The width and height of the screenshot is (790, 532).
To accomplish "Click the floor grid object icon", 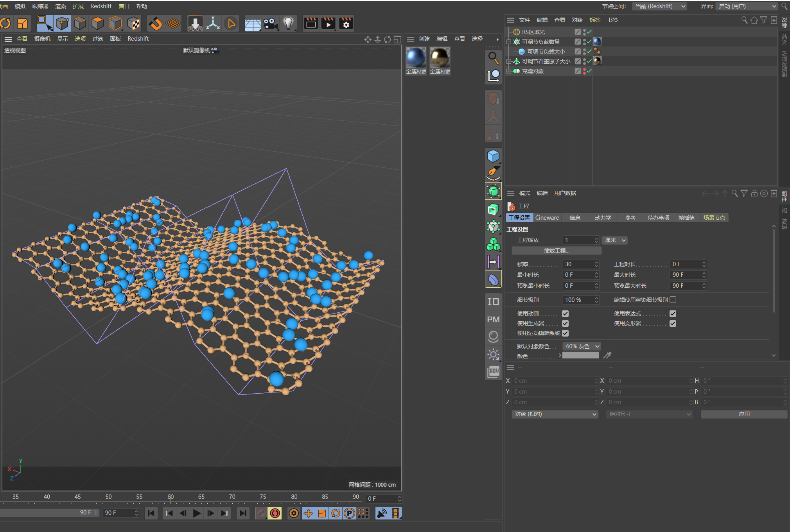I will [253, 23].
